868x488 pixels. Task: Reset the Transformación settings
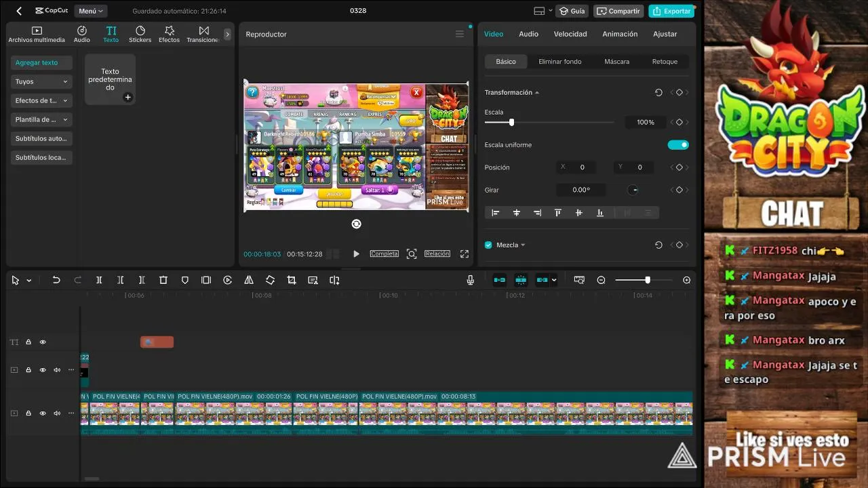pos(658,93)
